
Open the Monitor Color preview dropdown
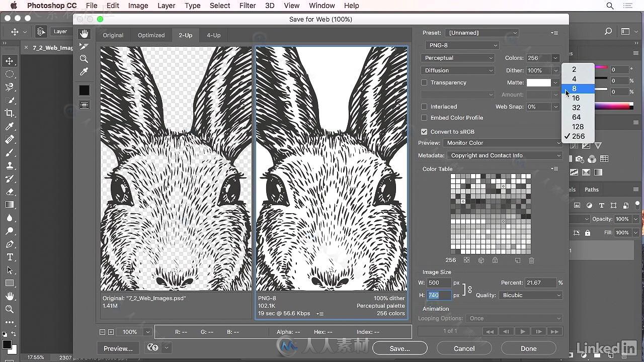pyautogui.click(x=502, y=143)
